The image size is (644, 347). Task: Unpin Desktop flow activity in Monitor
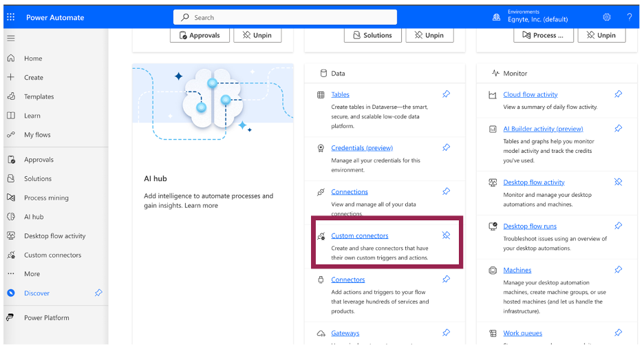click(x=618, y=182)
